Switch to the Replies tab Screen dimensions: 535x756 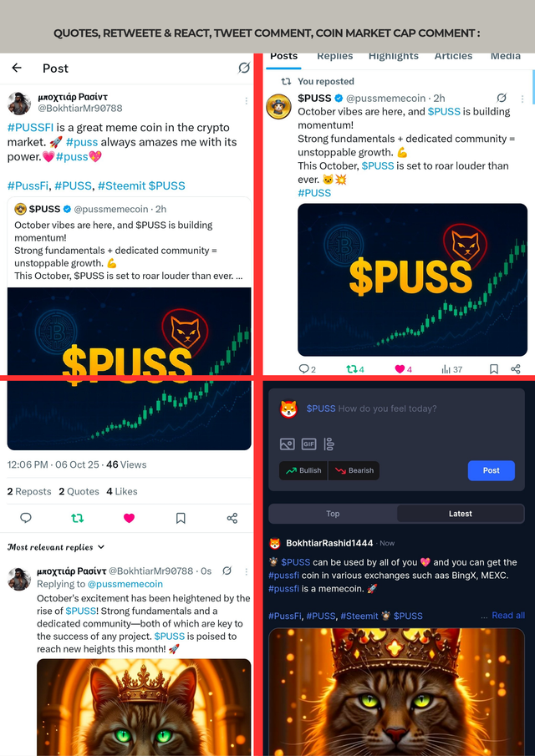click(335, 56)
